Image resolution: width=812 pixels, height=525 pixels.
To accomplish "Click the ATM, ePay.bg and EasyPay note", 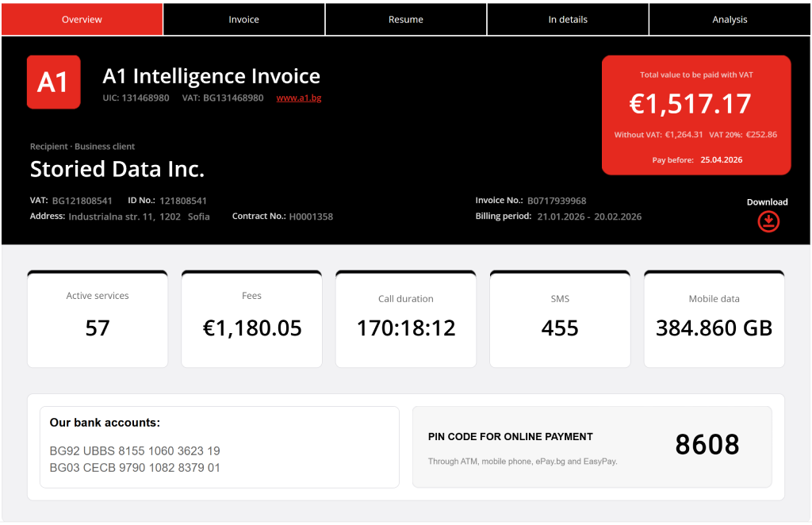I will tap(523, 462).
